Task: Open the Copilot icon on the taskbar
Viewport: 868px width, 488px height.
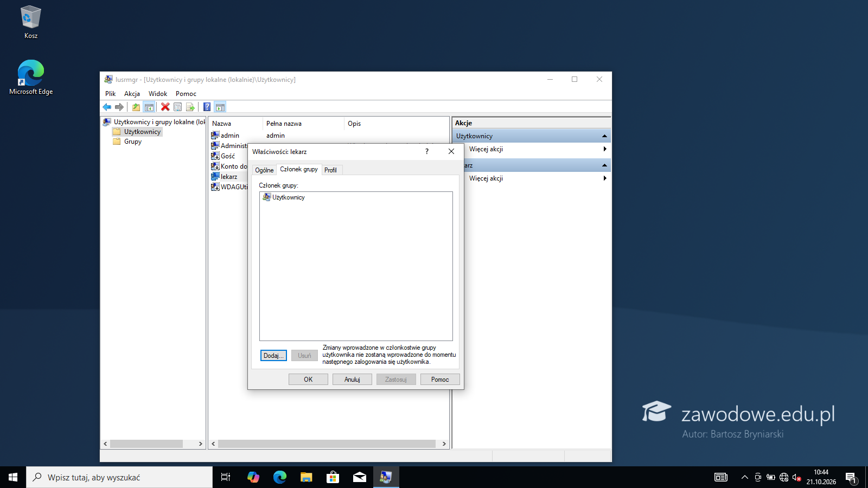Action: (x=253, y=477)
